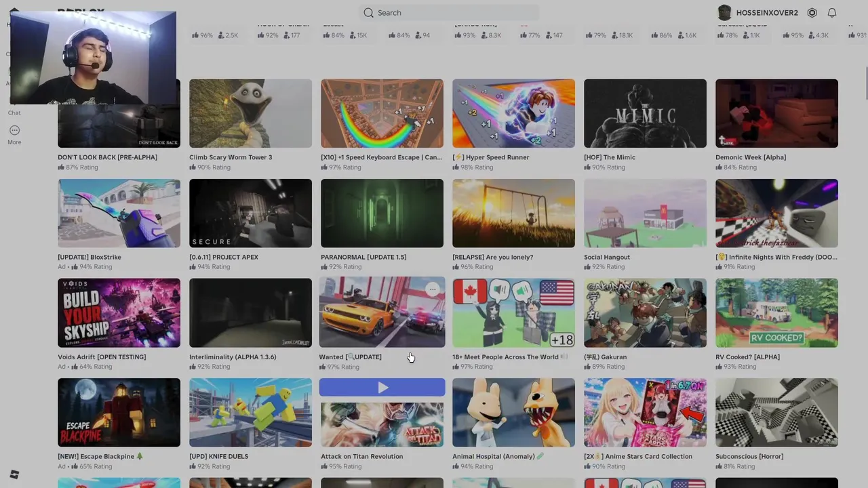The image size is (868, 488).
Task: Click the Social Hangout title
Action: point(607,257)
